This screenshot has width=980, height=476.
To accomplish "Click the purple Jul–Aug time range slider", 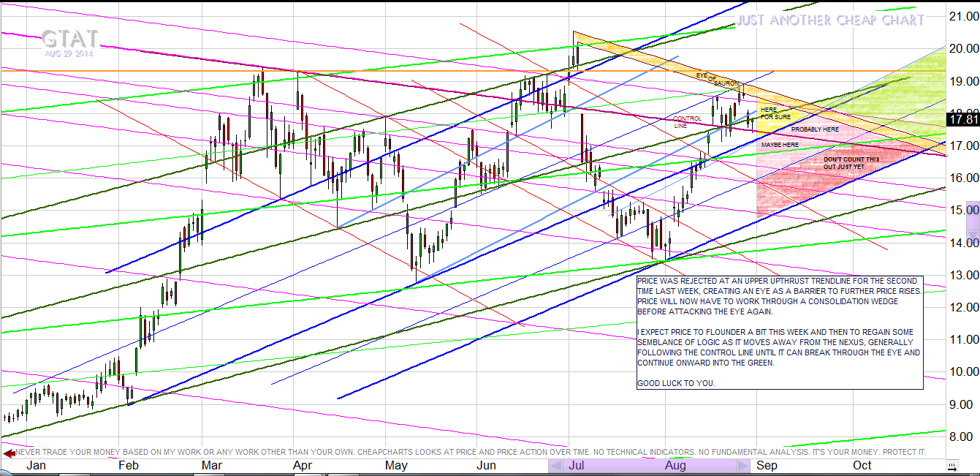I will [649, 466].
